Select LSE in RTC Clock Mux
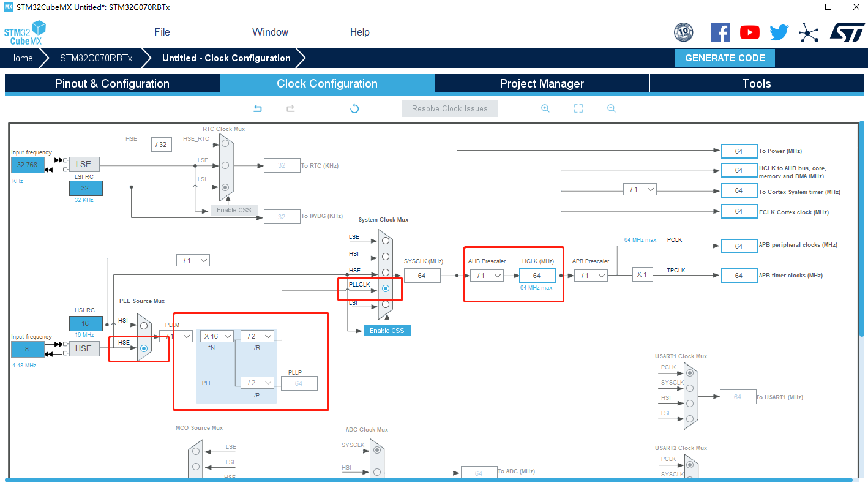 [225, 165]
